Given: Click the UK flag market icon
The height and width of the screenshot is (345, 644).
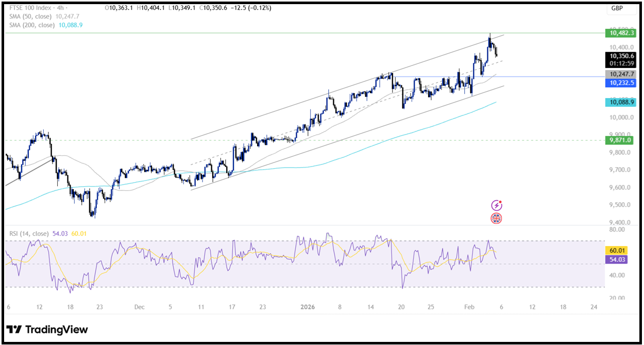Looking at the screenshot, I should (x=496, y=219).
